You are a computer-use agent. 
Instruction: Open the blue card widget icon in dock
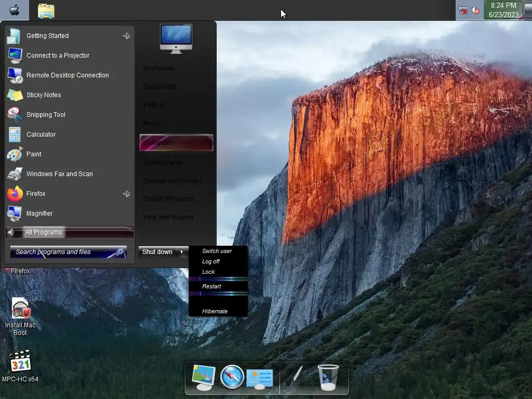tap(260, 379)
